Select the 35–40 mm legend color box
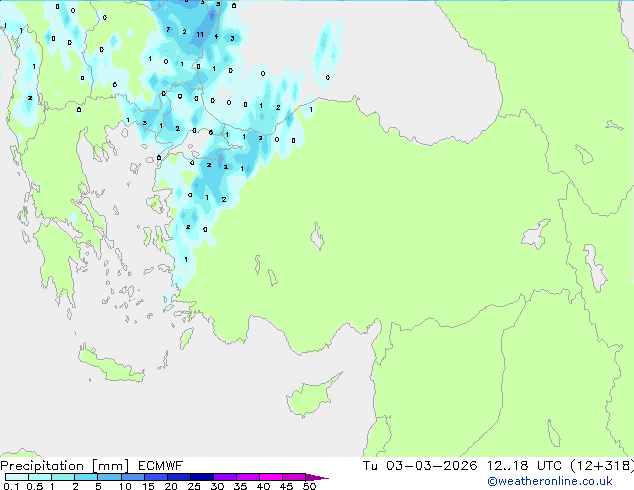The image size is (634, 490). pos(248,477)
